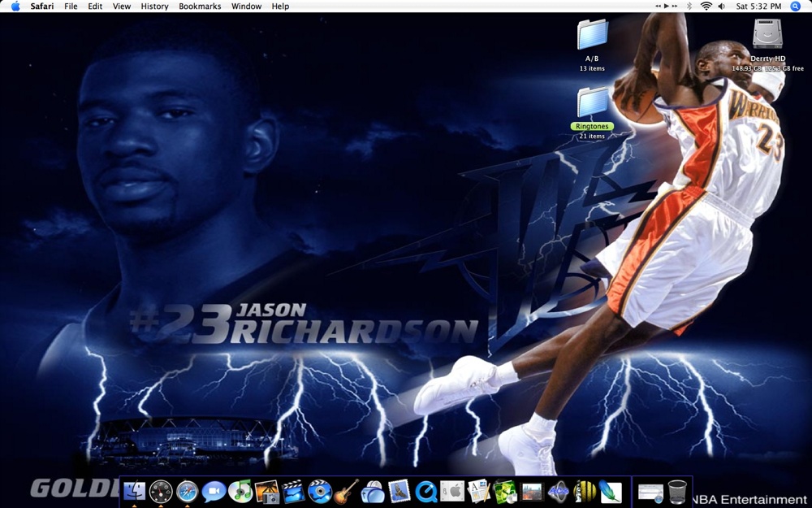This screenshot has height=508, width=812.
Task: Click the Sat 5:32 PM clock
Action: (758, 7)
